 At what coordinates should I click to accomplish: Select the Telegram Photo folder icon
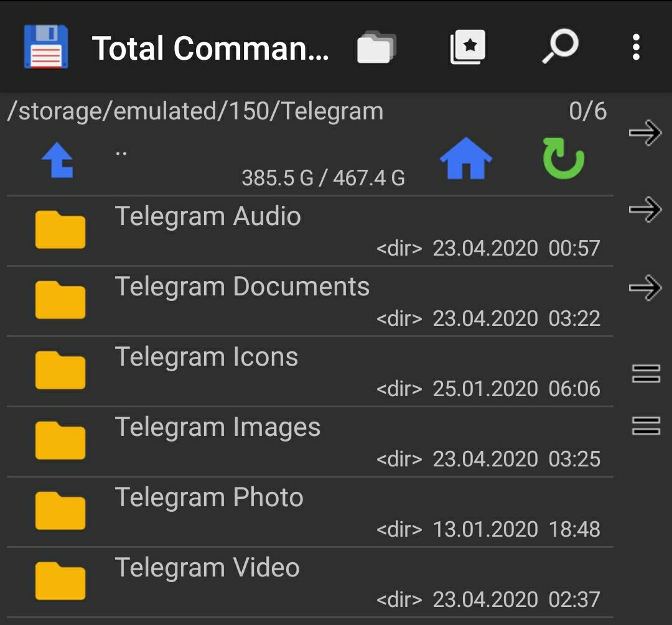tap(60, 511)
